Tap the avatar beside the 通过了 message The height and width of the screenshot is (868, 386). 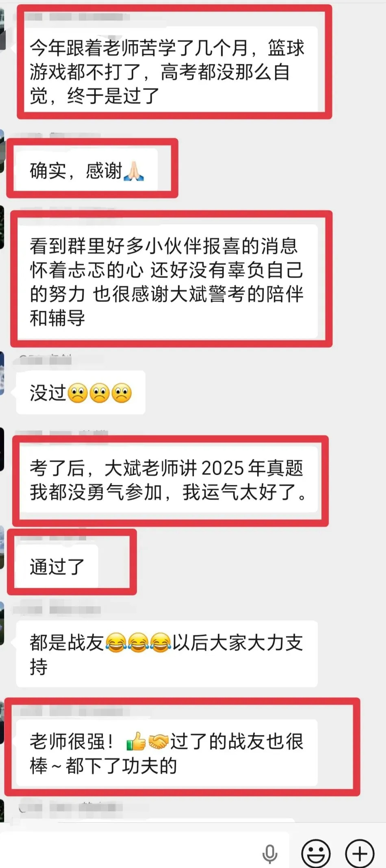coord(2,547)
